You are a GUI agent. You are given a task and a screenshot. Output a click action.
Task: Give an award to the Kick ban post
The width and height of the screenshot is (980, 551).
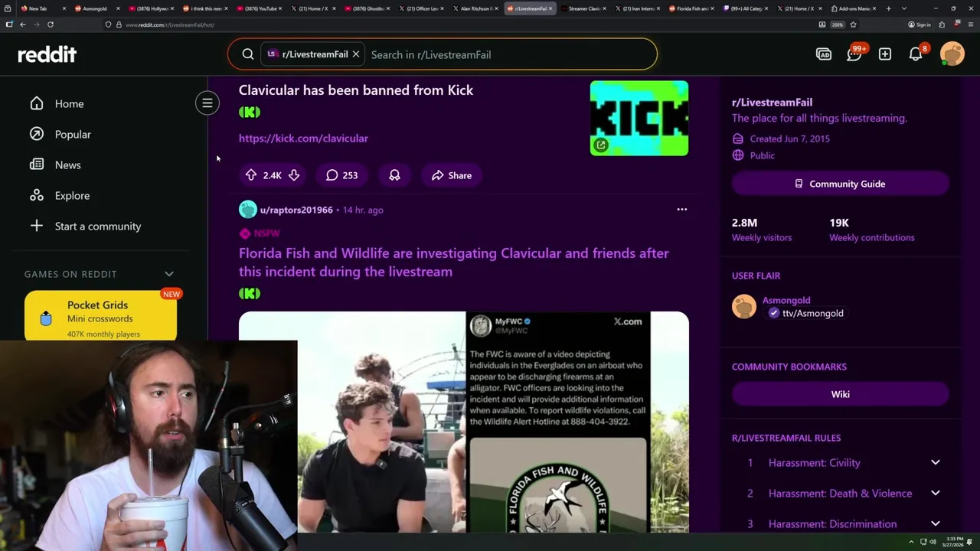point(394,175)
